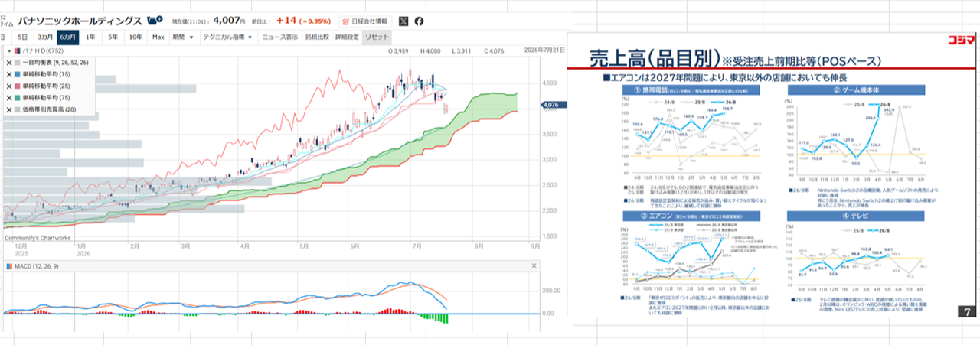Viewport: 980px width, 345px height.
Task: Select the Max chart period
Action: 158,37
